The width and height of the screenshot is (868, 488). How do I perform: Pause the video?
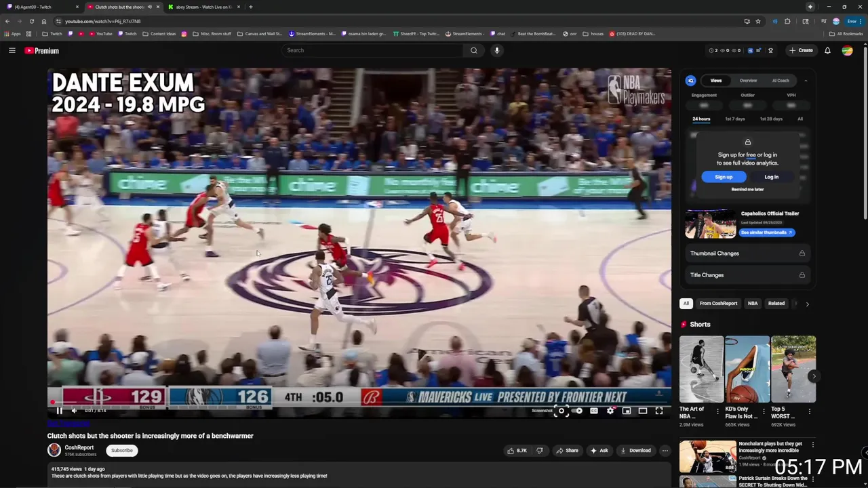tap(59, 411)
